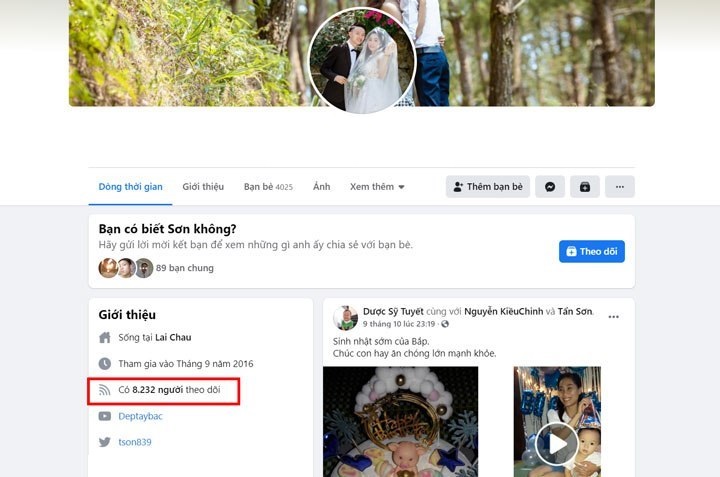Image resolution: width=720 pixels, height=477 pixels.
Task: Click the clock icon beside Tham gia
Action: (105, 364)
